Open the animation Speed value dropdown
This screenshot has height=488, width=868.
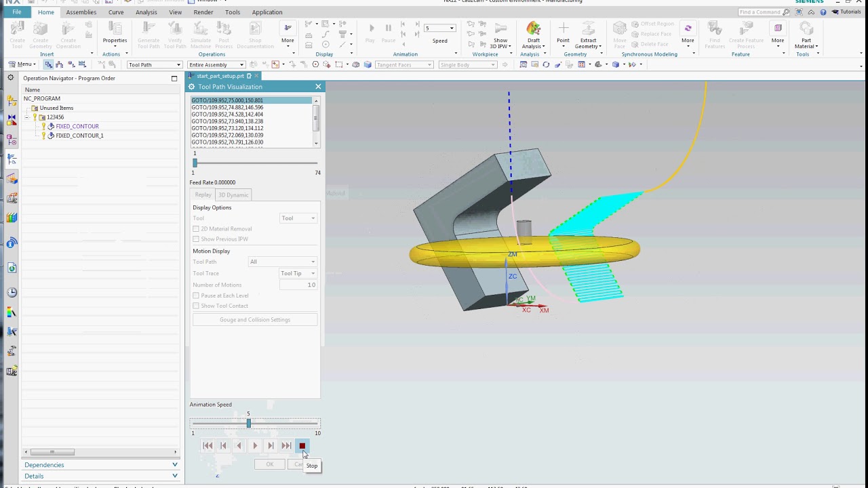point(452,28)
